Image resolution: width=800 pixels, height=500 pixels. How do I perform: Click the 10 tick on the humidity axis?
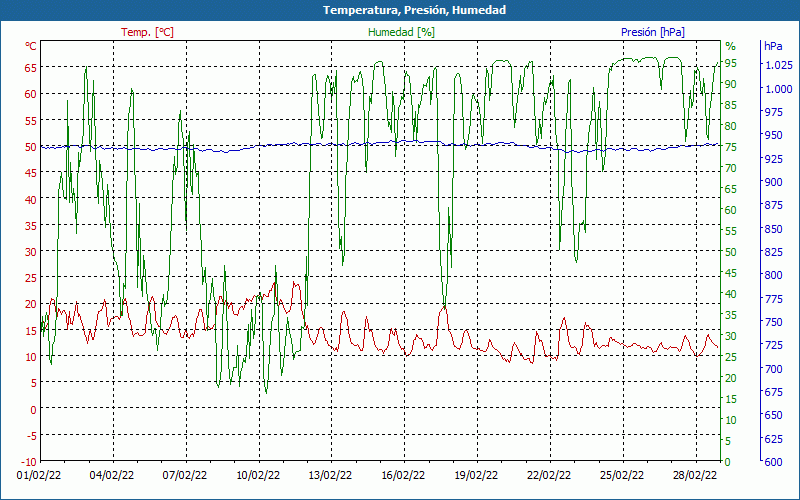[x=731, y=420]
